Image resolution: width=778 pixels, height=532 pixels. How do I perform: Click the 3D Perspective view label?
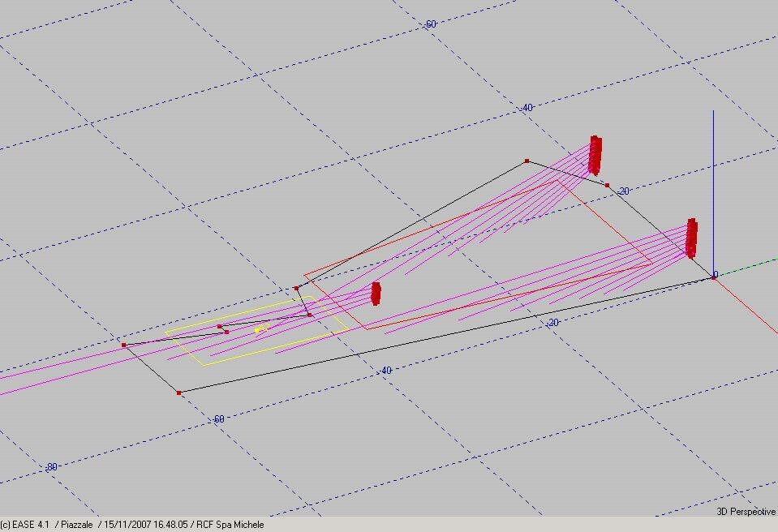(746, 512)
